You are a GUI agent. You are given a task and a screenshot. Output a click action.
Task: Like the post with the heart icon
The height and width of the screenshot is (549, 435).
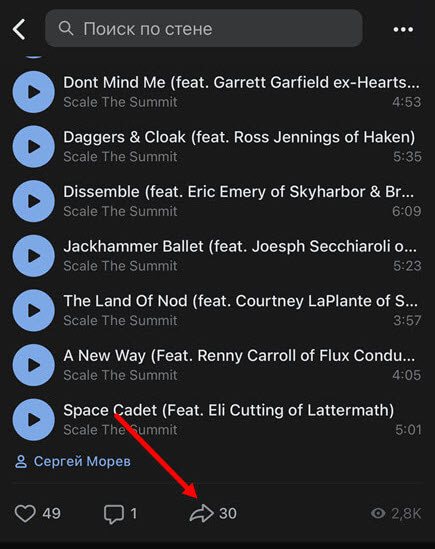tap(25, 514)
